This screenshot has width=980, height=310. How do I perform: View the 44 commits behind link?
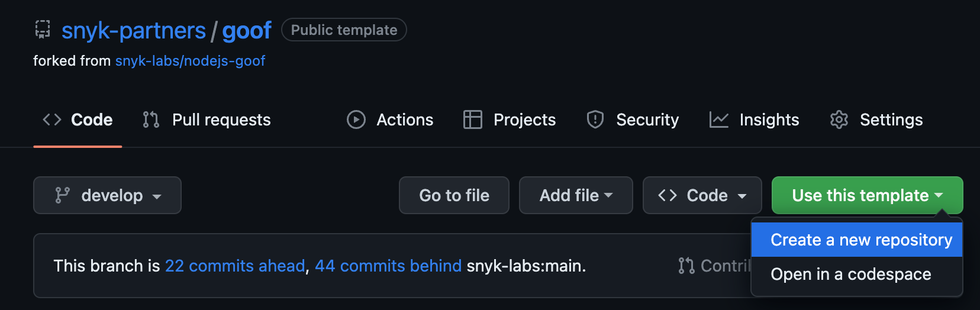(x=388, y=266)
